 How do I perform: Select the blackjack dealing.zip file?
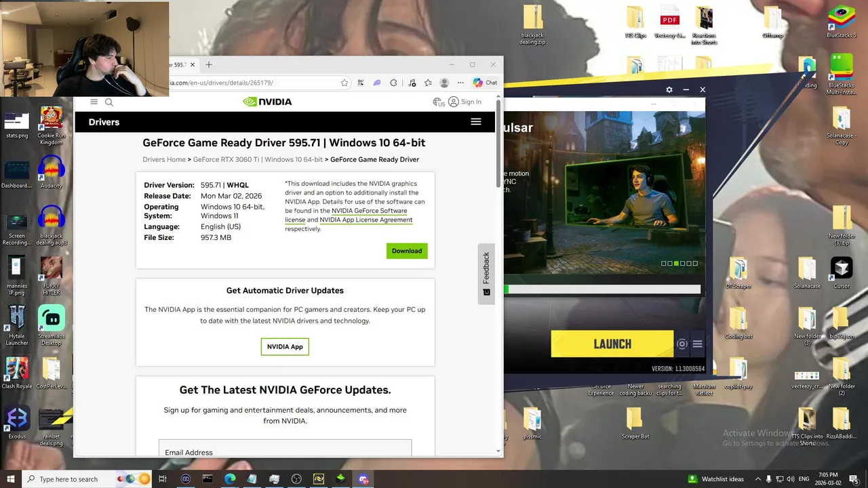[x=533, y=25]
